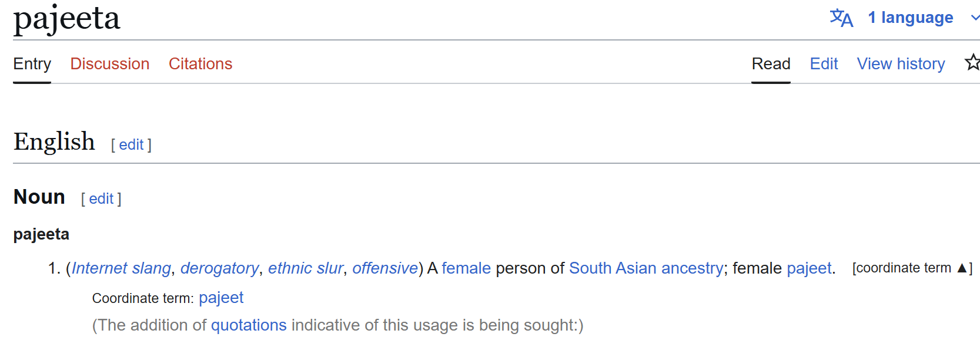Click the language translation icon
Screen dimensions: 980x347
[841, 18]
